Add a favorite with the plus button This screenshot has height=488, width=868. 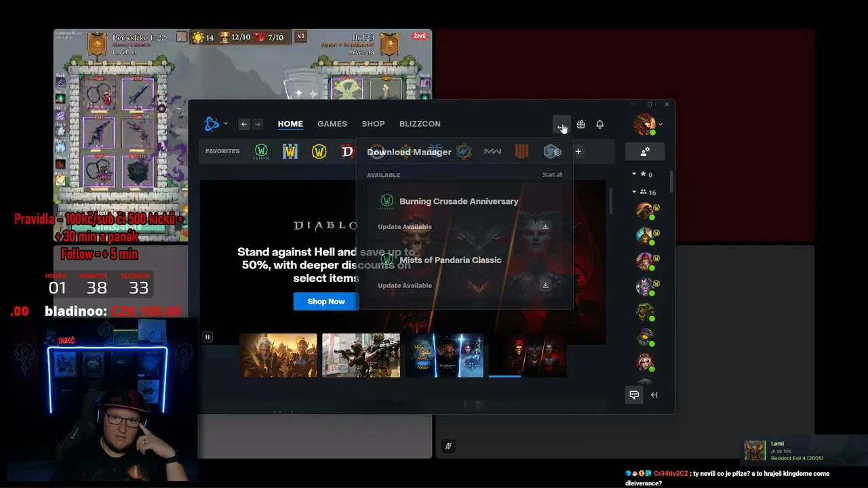(578, 151)
